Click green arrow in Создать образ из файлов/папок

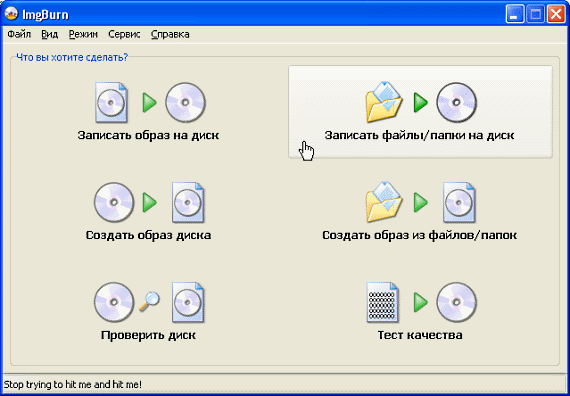[x=421, y=203]
